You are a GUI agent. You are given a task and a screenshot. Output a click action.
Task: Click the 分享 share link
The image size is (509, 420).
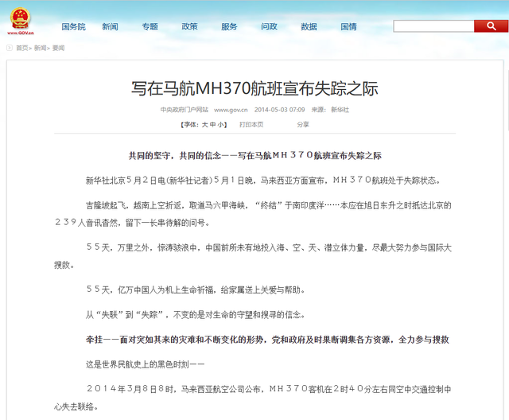(x=303, y=125)
